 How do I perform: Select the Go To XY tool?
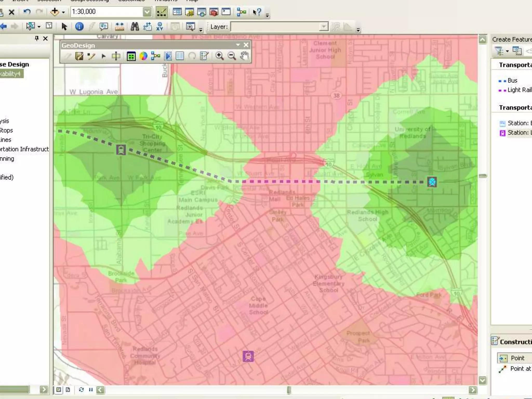160,26
